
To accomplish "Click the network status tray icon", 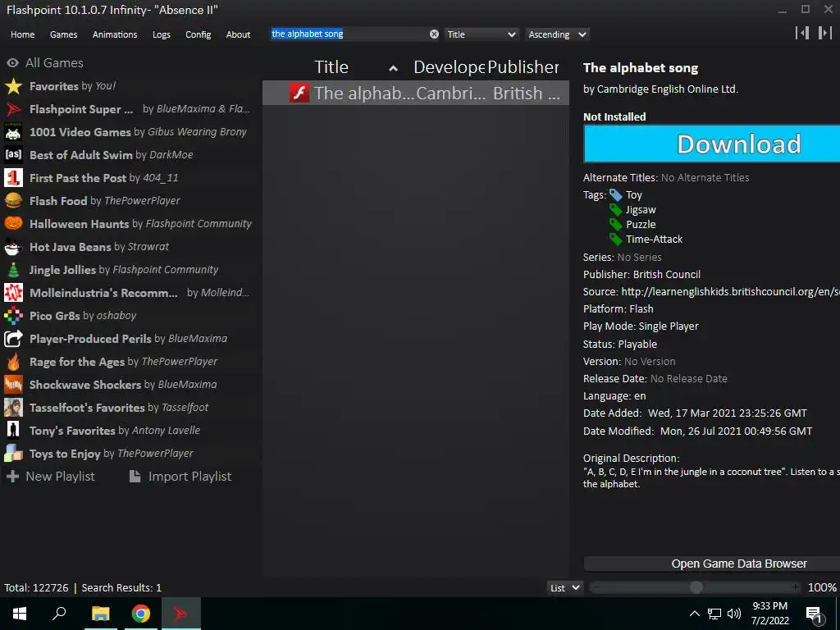I will click(x=714, y=614).
